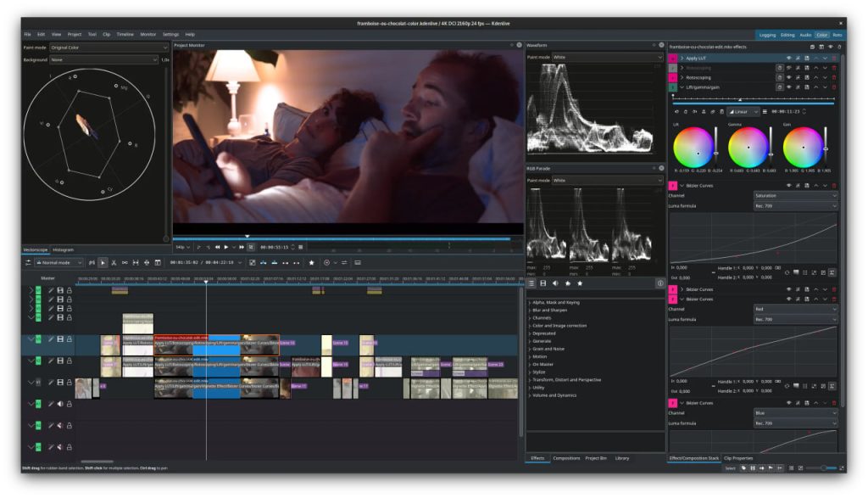868x498 pixels.
Task: Open the Channel Saturation dropdown in Bézier Curves
Action: (795, 195)
